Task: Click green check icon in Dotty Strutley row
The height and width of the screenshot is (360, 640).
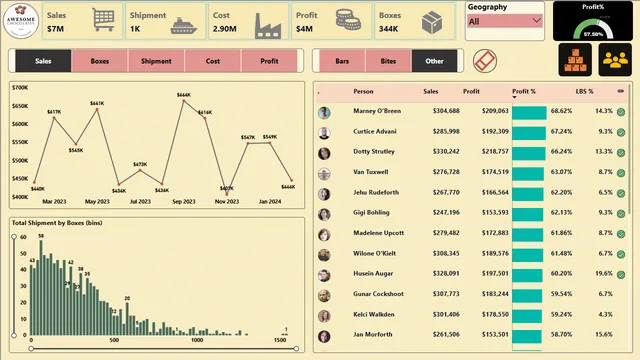Action: (621, 153)
